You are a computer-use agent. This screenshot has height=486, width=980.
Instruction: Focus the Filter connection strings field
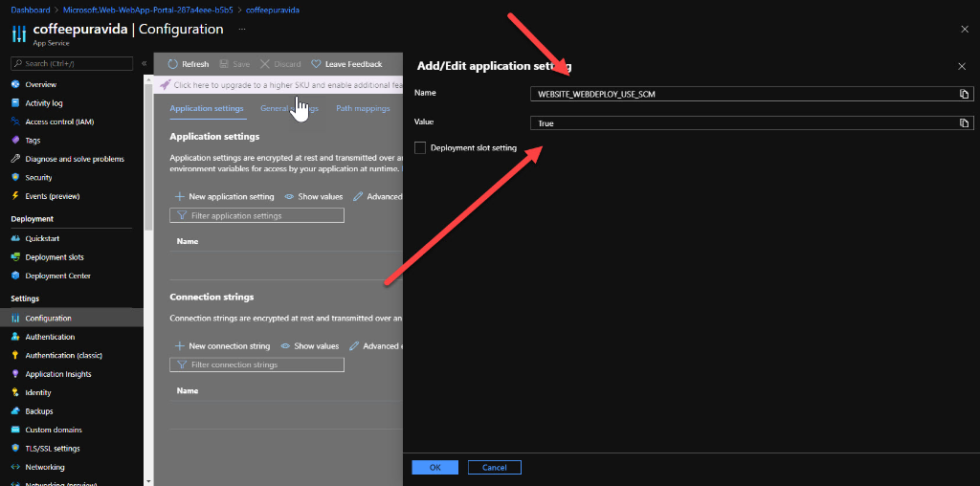pyautogui.click(x=256, y=364)
